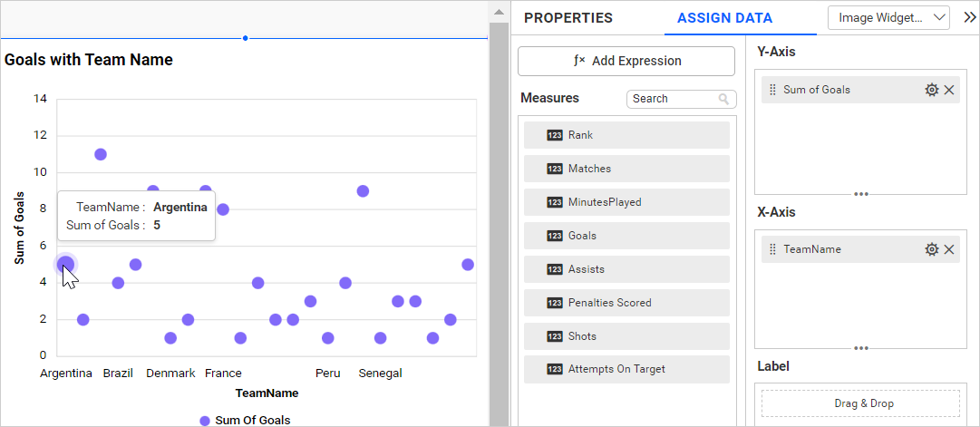Select the Assign Data tab
980x427 pixels.
pos(724,18)
